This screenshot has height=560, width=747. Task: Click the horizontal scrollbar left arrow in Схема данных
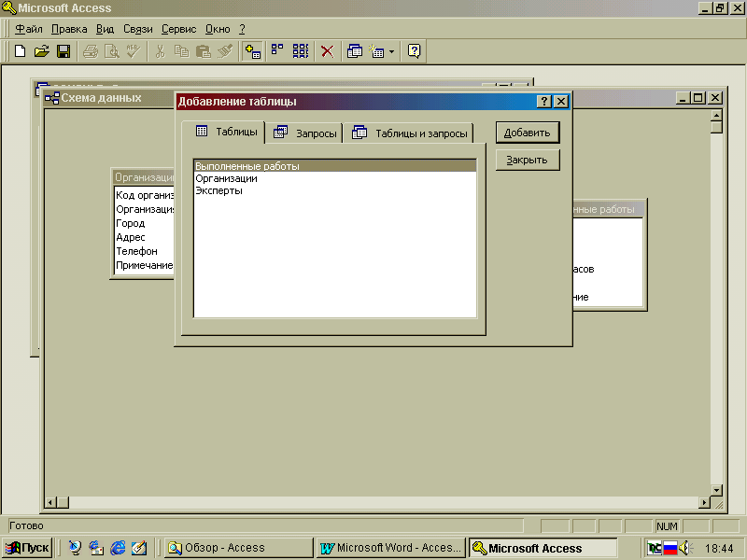51,502
